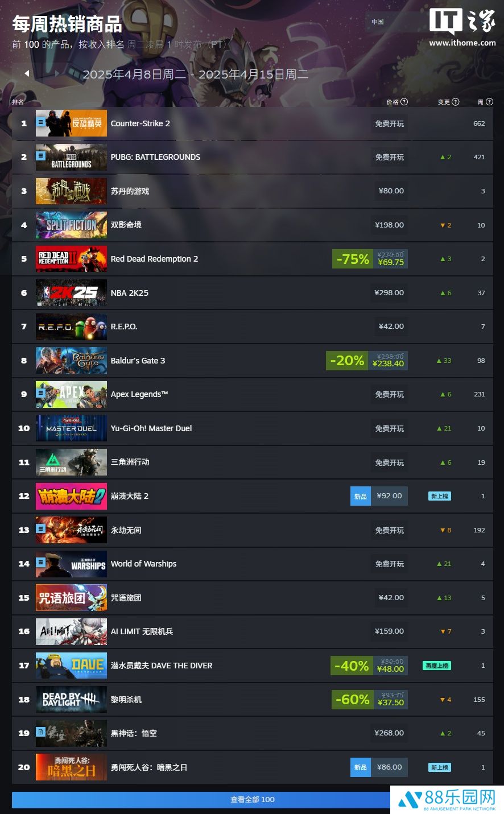
Task: Click the change column help icon
Action: (x=456, y=102)
